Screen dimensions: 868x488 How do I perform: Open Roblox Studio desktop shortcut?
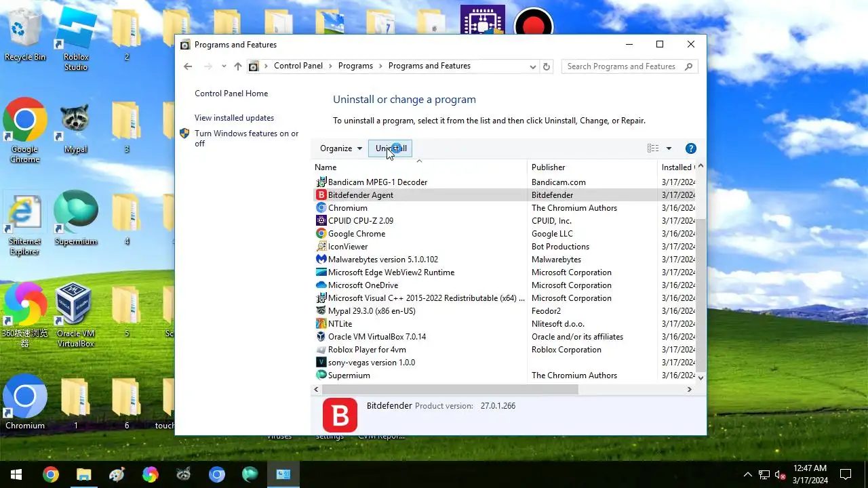coord(76,39)
